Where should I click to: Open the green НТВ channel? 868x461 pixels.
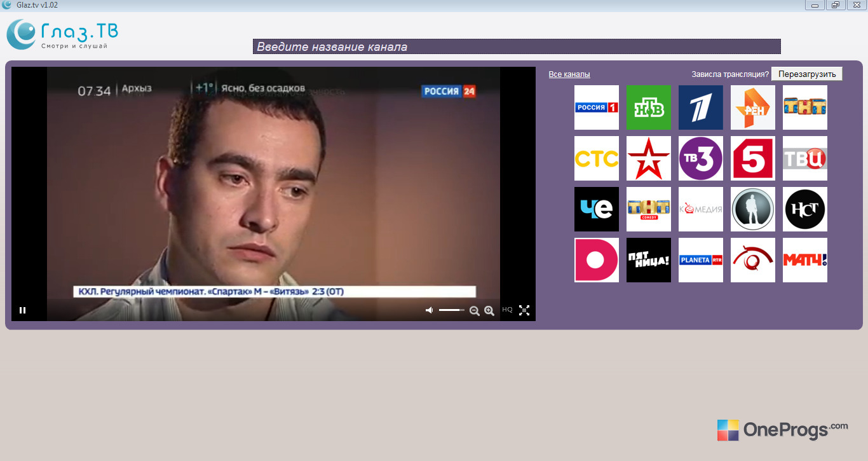click(648, 107)
